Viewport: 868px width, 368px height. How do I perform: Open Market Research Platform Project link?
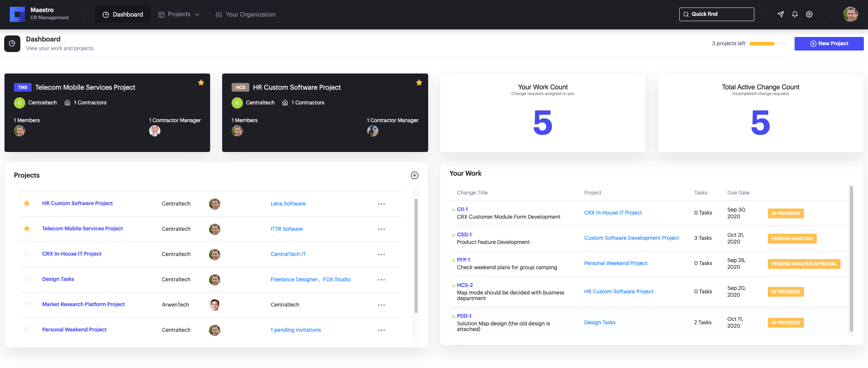pyautogui.click(x=83, y=304)
